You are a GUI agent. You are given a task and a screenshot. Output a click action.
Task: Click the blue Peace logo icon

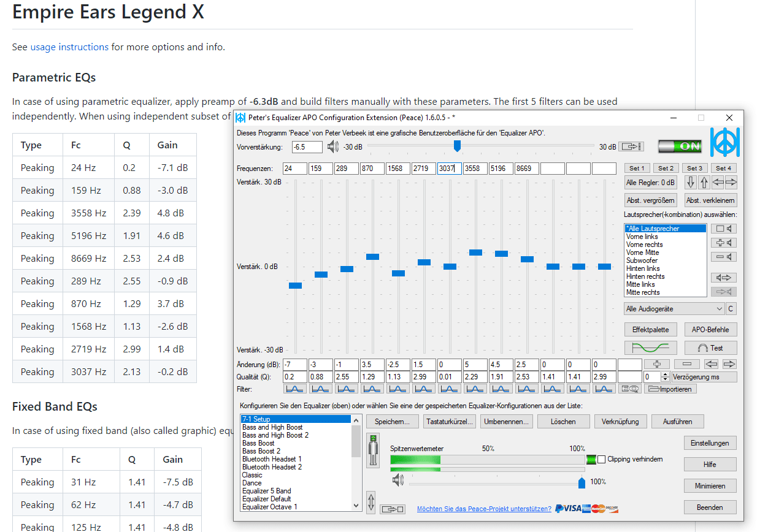[724, 142]
